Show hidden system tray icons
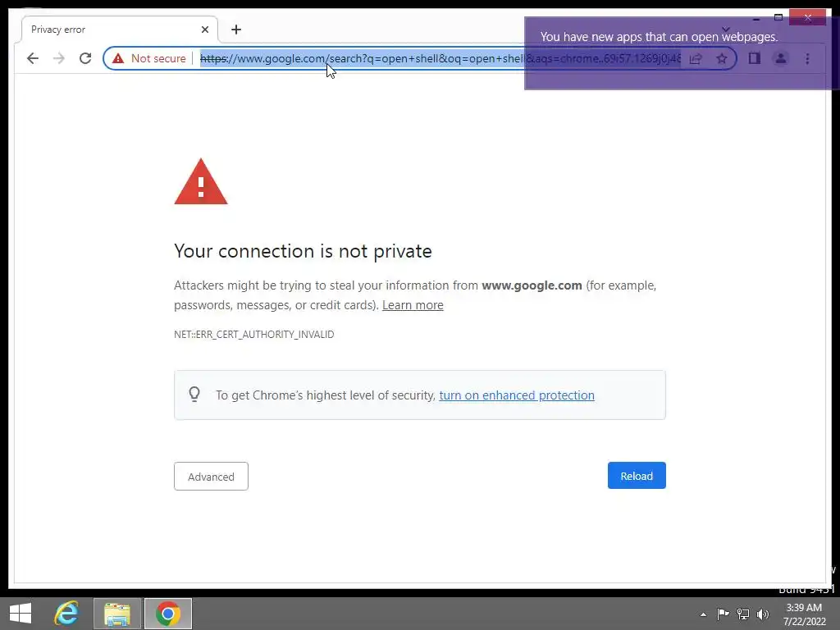The height and width of the screenshot is (630, 840). (703, 615)
